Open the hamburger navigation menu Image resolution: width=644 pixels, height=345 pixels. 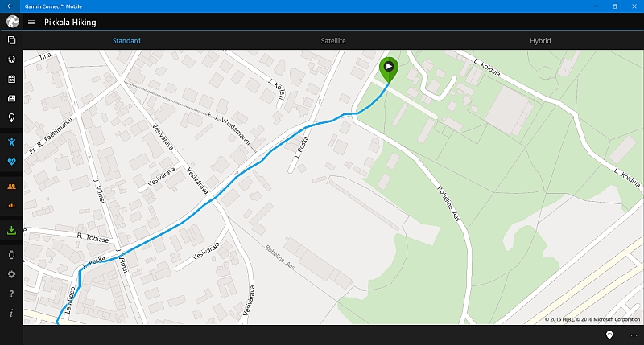[x=31, y=23]
